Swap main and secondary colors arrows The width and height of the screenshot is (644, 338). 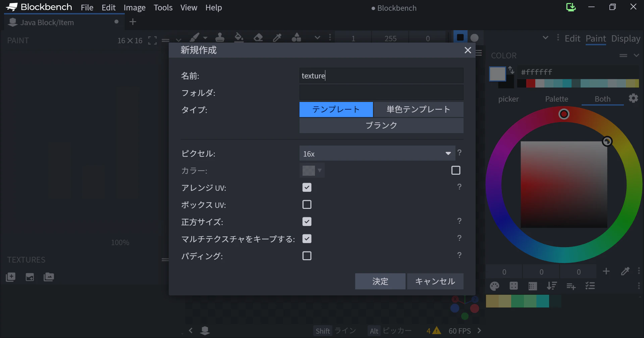point(511,70)
